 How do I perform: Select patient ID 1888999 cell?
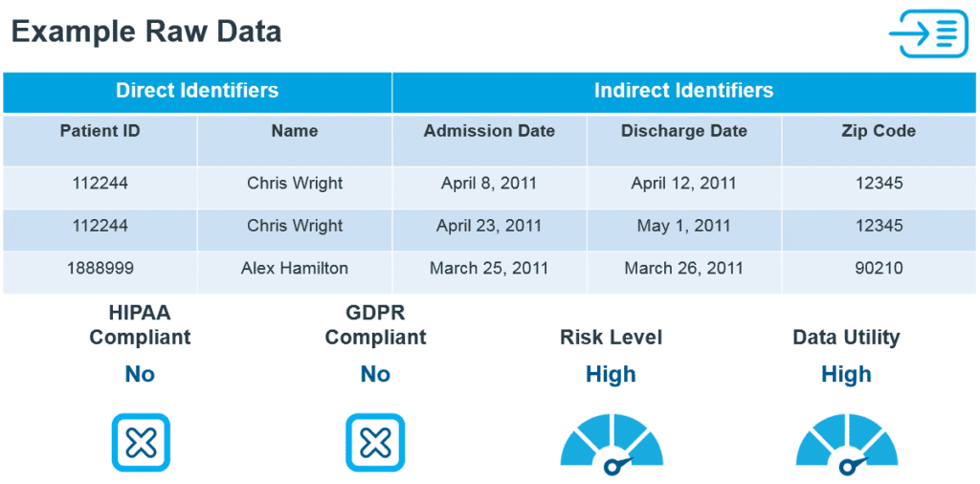[x=100, y=269]
